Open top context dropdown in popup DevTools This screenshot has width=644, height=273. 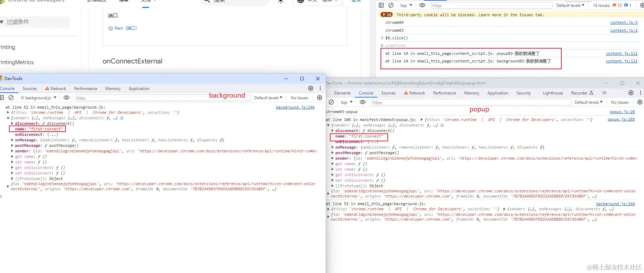(346, 102)
